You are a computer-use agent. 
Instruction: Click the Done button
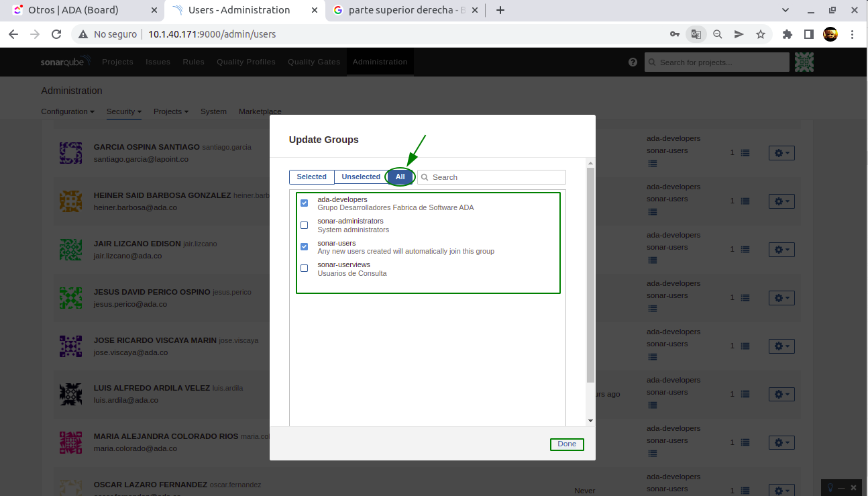[567, 444]
